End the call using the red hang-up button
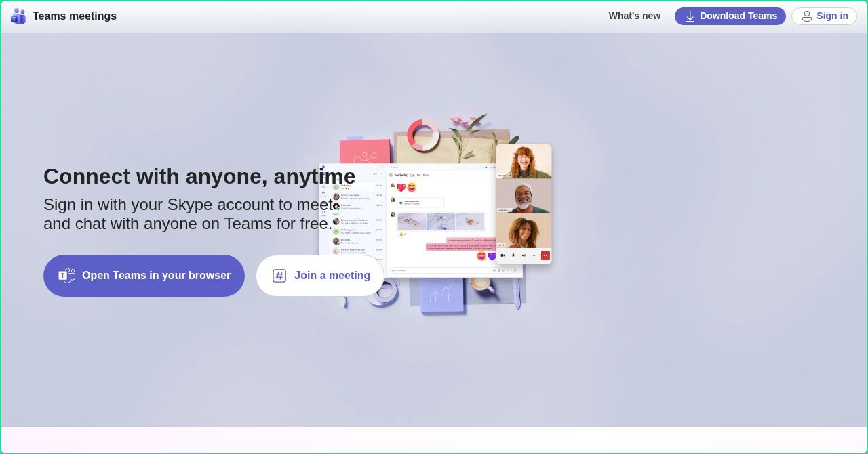The image size is (868, 454). pos(545,255)
